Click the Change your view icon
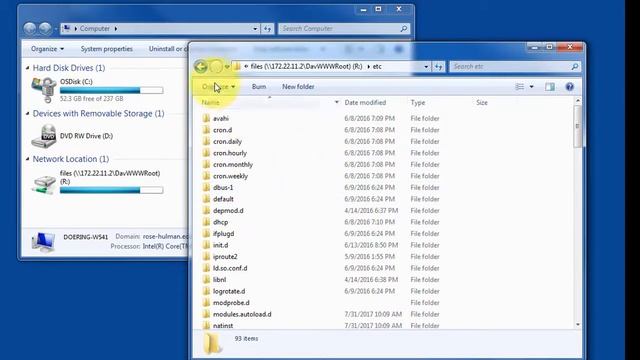This screenshot has width=640, height=360. click(x=520, y=87)
